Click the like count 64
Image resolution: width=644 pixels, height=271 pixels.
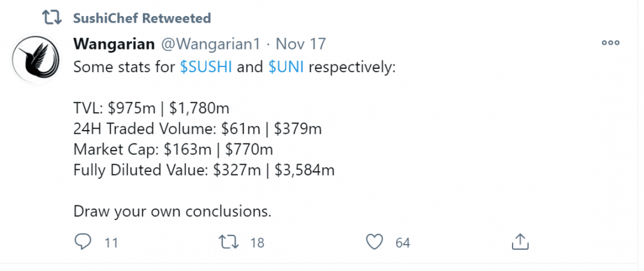point(402,243)
